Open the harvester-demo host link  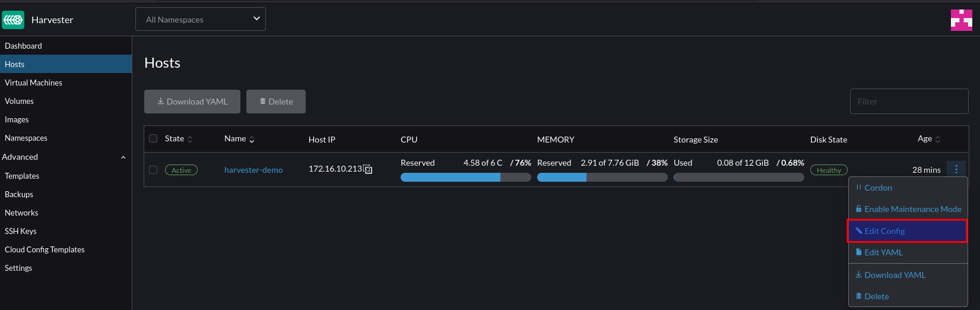(253, 170)
